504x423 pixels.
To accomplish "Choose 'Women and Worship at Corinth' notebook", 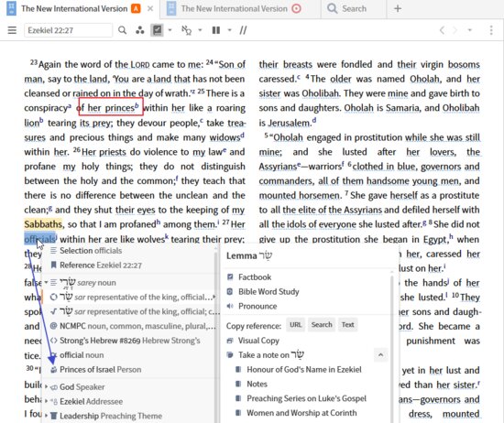I will coord(296,413).
